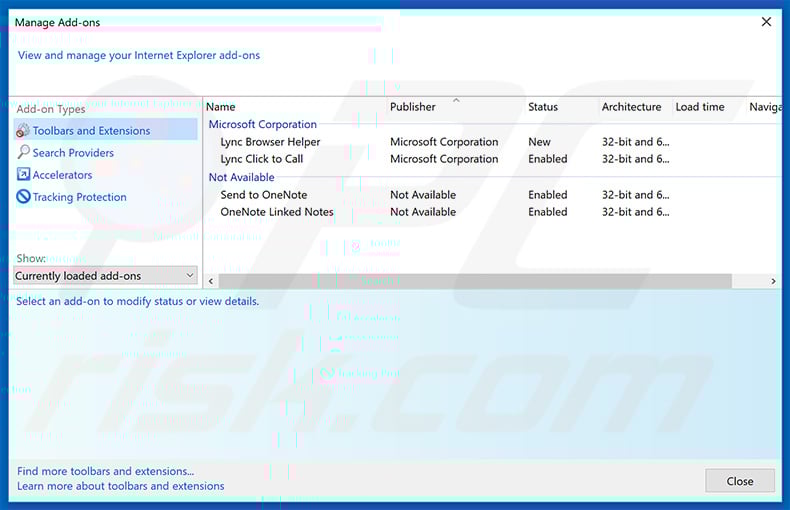Image resolution: width=790 pixels, height=510 pixels.
Task: Click the Not Available group heading
Action: tap(241, 177)
